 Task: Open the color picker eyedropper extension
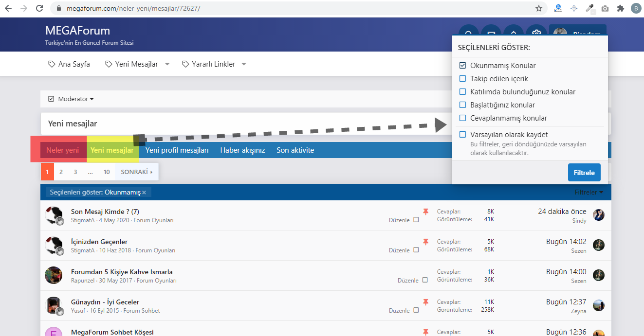[589, 8]
